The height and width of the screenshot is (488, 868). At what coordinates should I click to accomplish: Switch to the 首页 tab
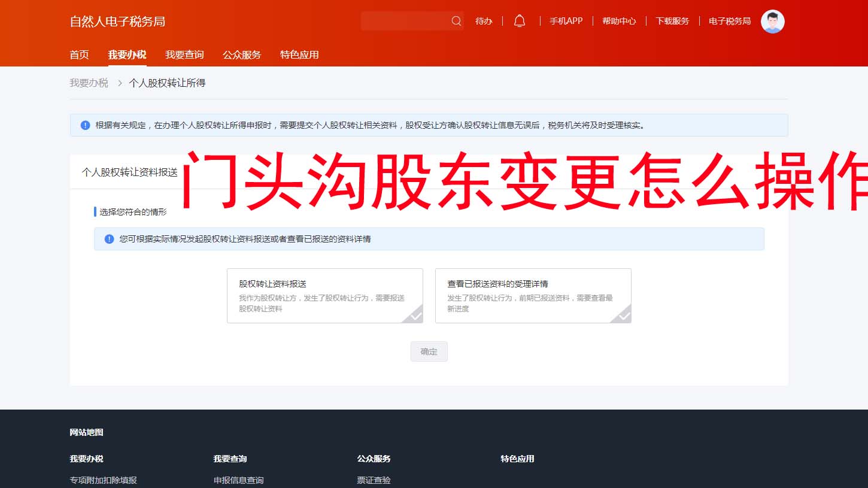(78, 54)
